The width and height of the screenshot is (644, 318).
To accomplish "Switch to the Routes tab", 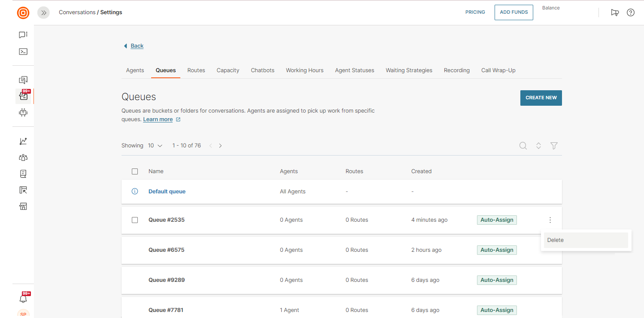I will pyautogui.click(x=196, y=70).
